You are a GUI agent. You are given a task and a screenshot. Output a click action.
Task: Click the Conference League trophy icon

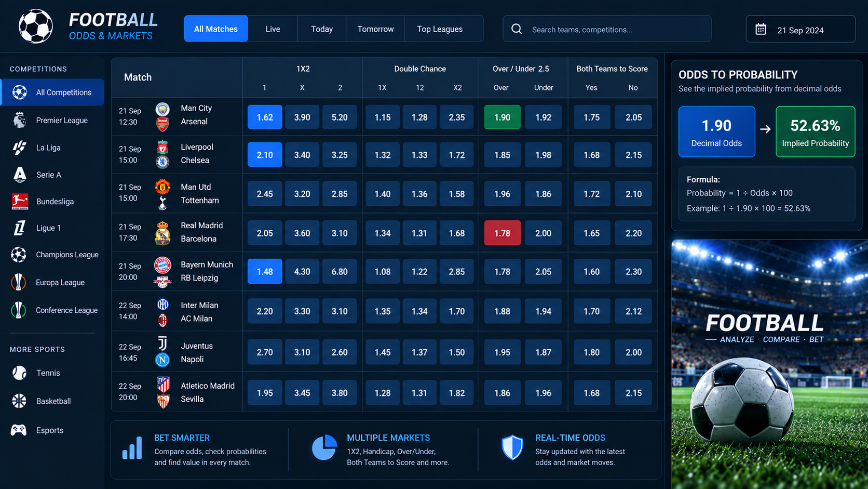point(19,310)
